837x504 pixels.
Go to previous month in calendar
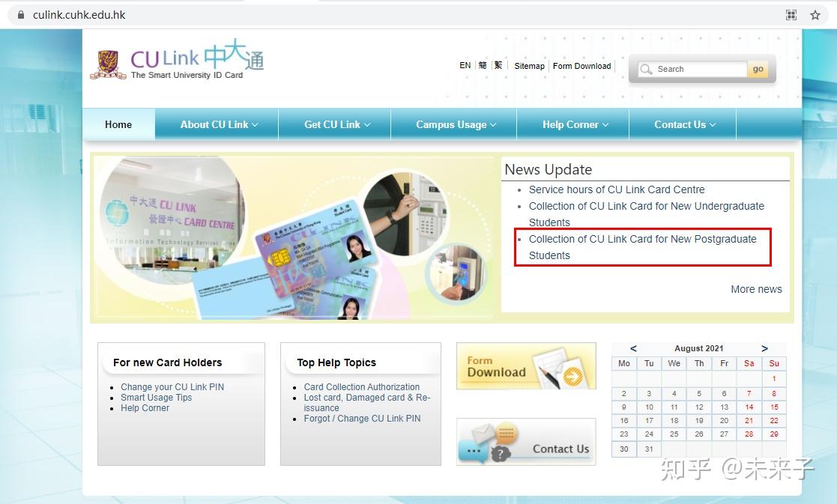tap(633, 348)
